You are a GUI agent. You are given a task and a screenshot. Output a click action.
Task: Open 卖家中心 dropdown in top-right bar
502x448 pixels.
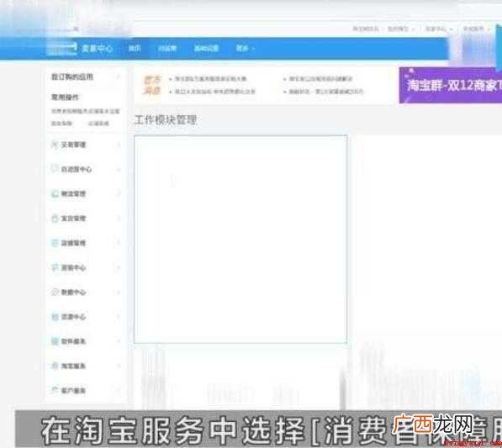point(438,29)
